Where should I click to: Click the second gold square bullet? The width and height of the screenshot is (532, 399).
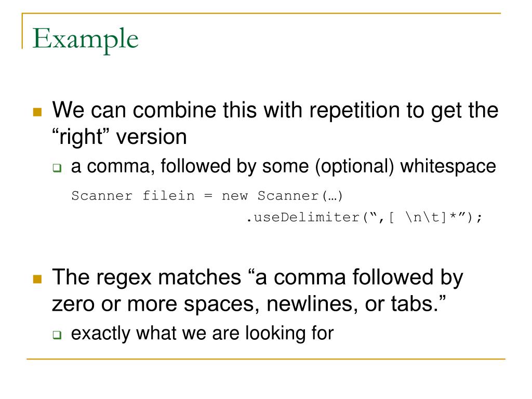37,279
